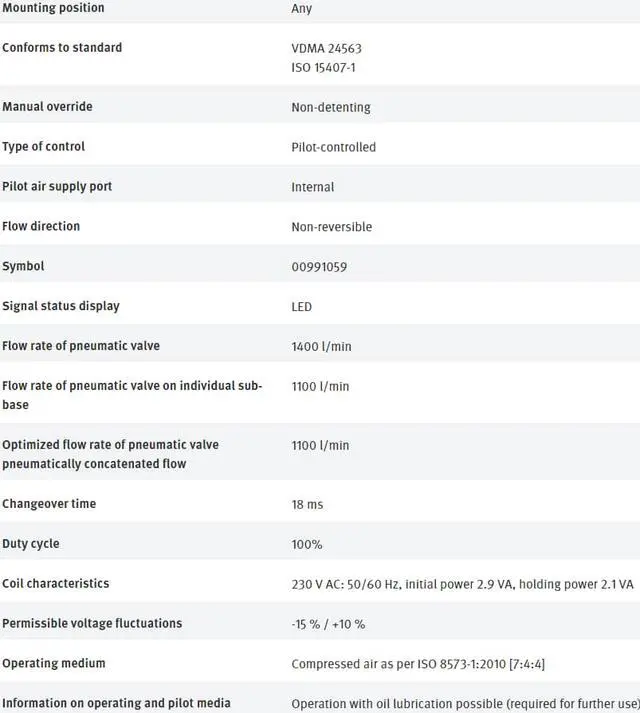Select the "-15 % / +10 %" voltage value
640x713 pixels.
pyautogui.click(x=328, y=624)
